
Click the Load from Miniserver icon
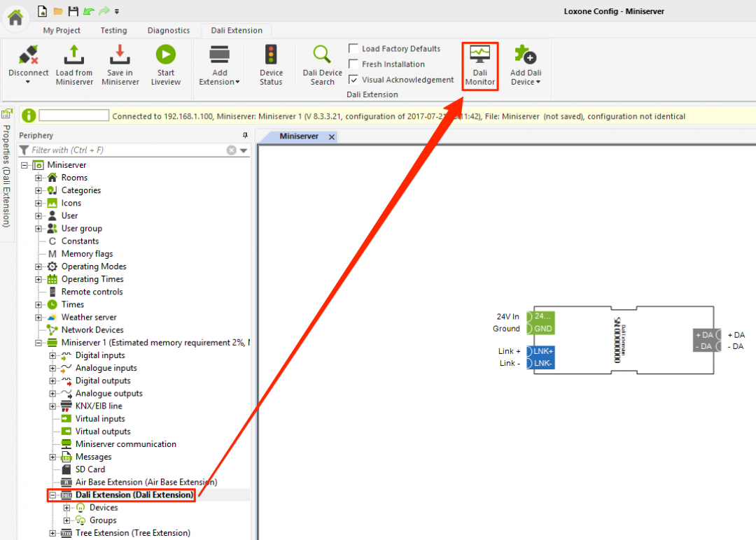[x=74, y=64]
